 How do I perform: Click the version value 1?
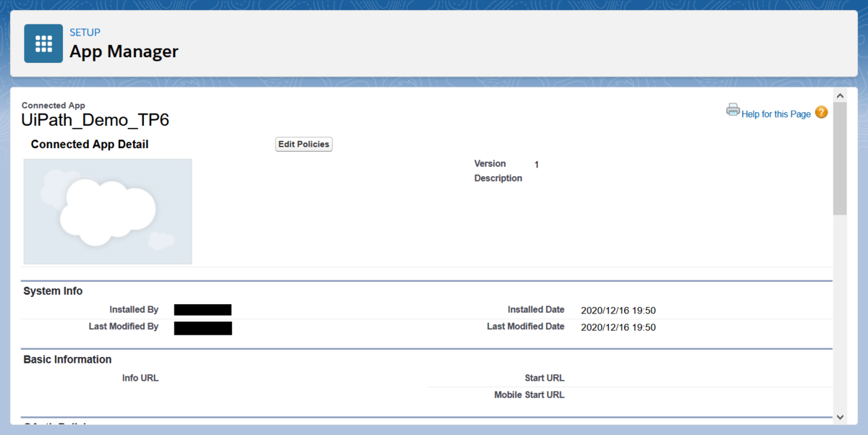(x=537, y=165)
